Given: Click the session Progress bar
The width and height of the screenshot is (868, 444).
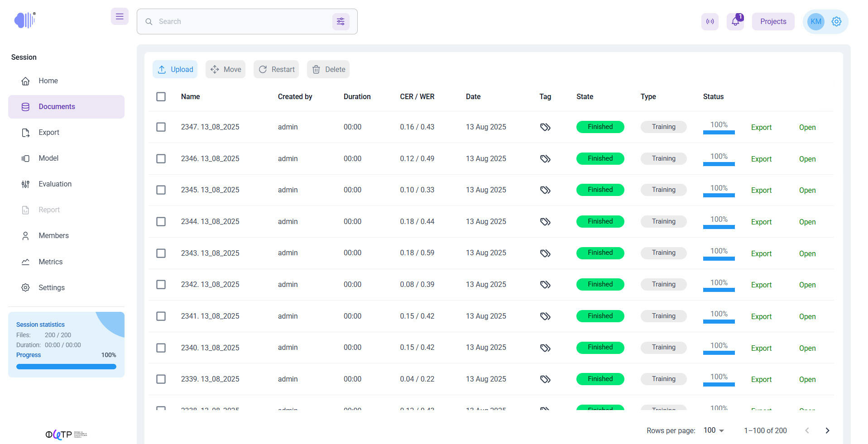Looking at the screenshot, I should [x=66, y=367].
